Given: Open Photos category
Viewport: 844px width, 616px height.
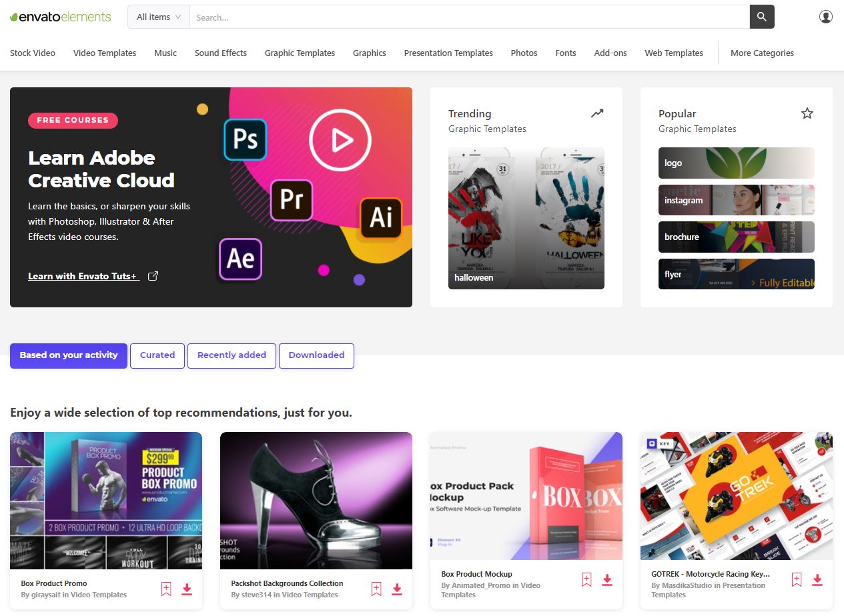Looking at the screenshot, I should [x=524, y=53].
